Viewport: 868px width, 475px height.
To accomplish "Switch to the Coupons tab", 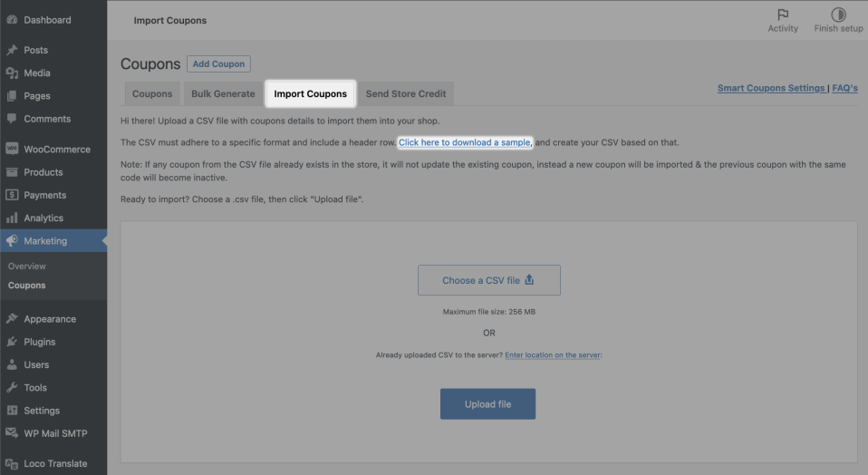I will pos(152,93).
